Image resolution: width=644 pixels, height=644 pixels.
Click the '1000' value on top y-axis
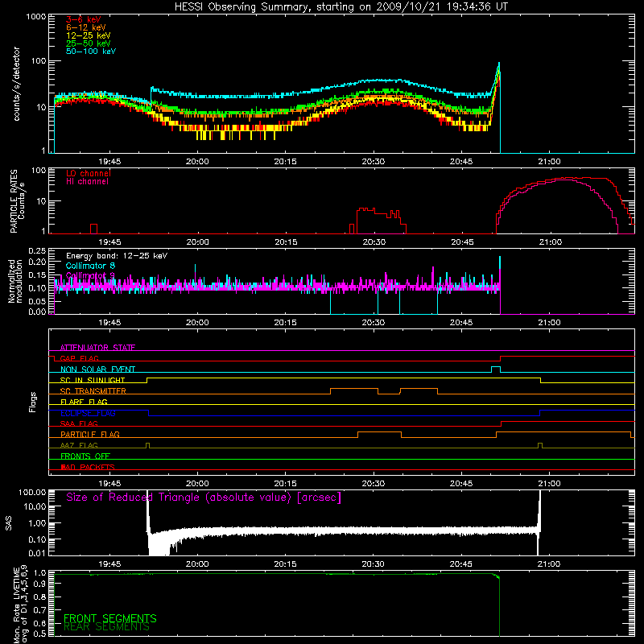[x=35, y=17]
